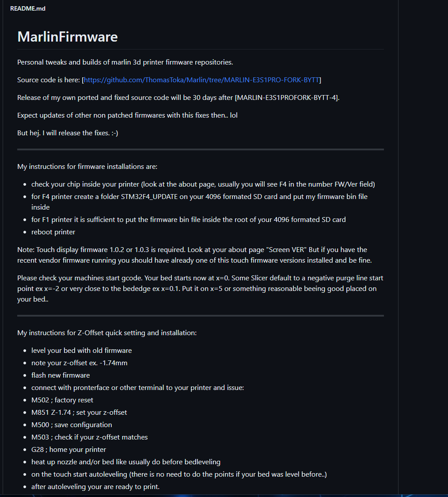Click the touch display firmware note paragraph

point(194,255)
